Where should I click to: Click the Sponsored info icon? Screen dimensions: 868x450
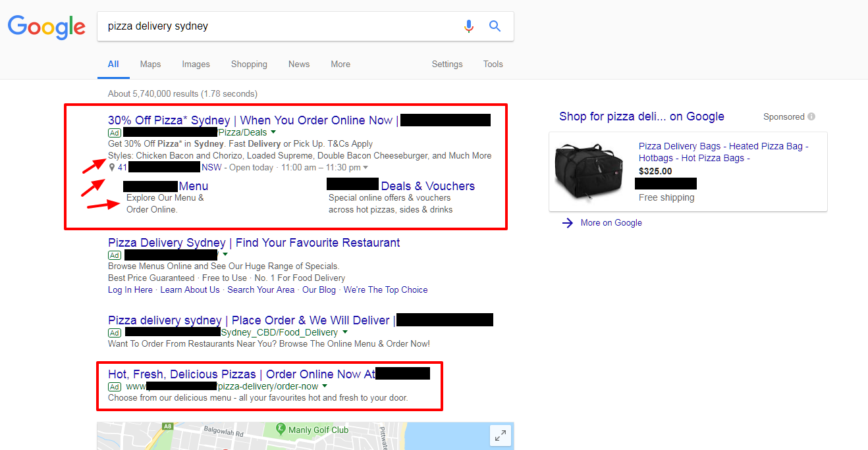click(811, 116)
